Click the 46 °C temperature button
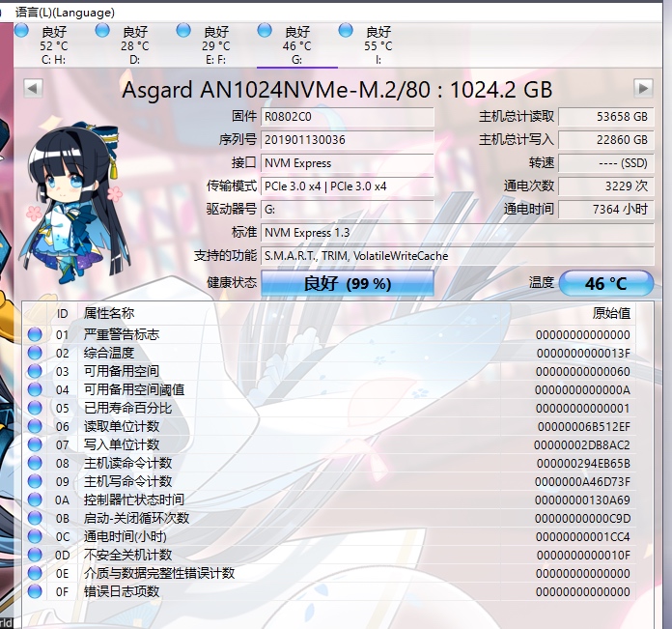This screenshot has width=672, height=629. coord(606,283)
